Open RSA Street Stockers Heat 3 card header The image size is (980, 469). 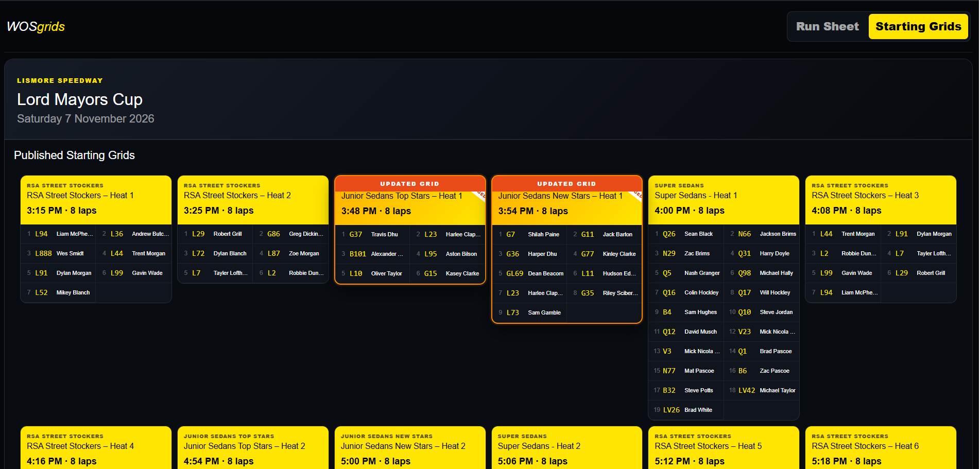[881, 200]
